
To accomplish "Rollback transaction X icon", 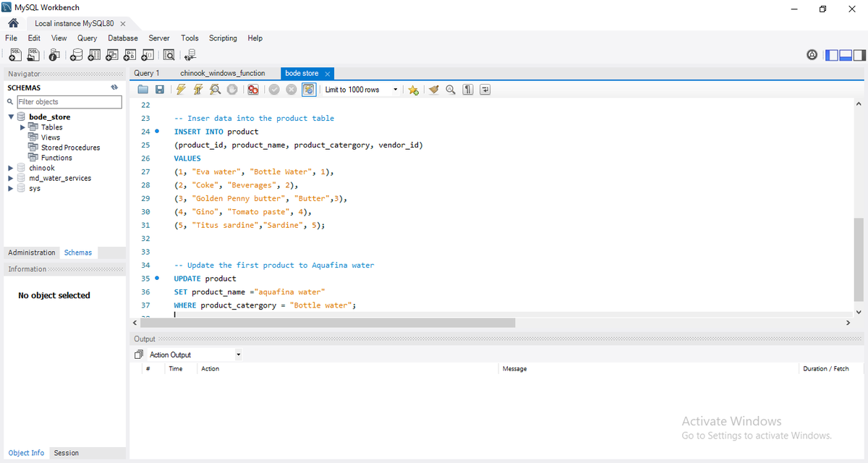I will pyautogui.click(x=292, y=90).
